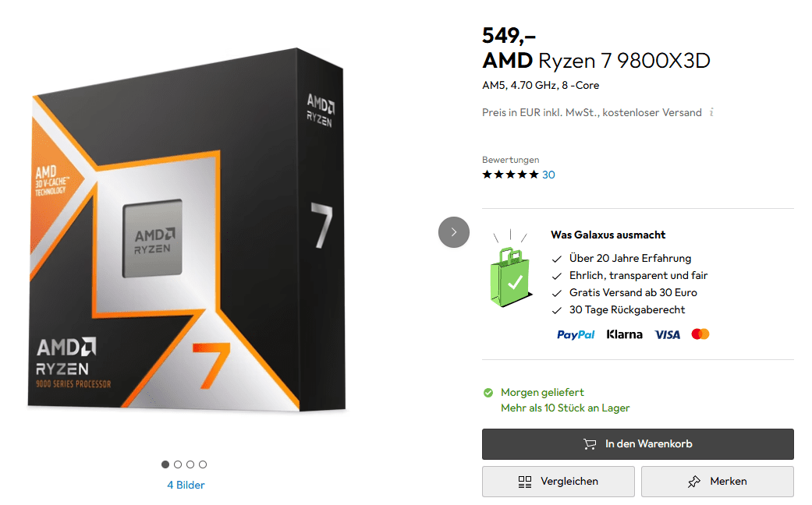Viewport: 812px width, 505px height.
Task: Click the next image arrow button
Action: 454,232
